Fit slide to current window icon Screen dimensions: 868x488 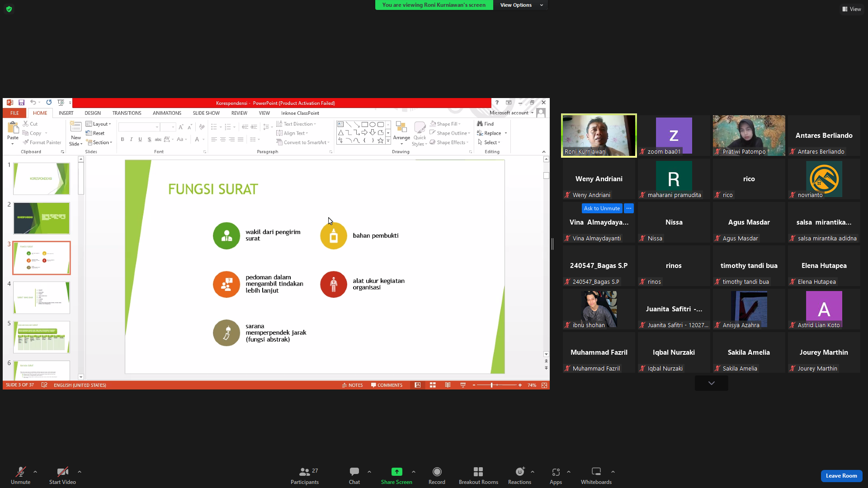(x=544, y=385)
